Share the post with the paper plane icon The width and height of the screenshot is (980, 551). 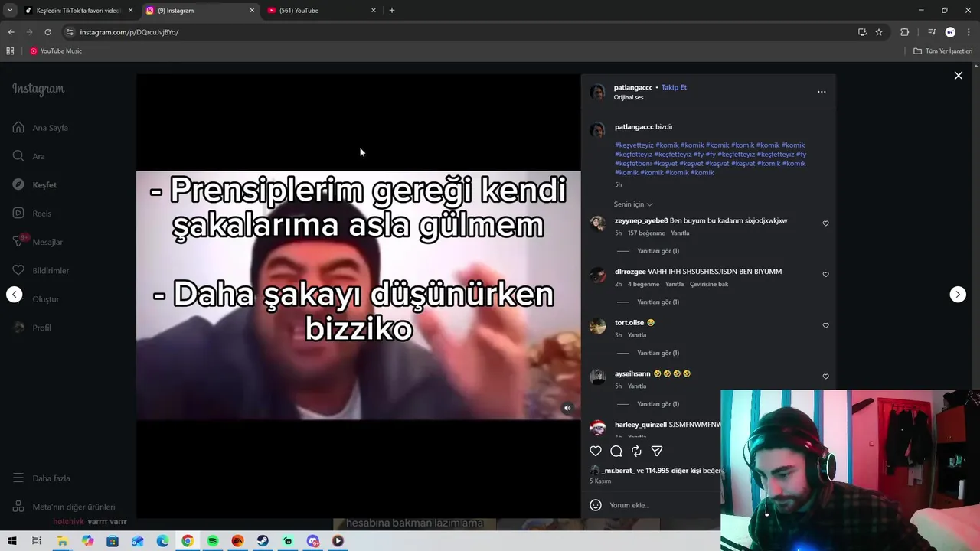point(657,452)
